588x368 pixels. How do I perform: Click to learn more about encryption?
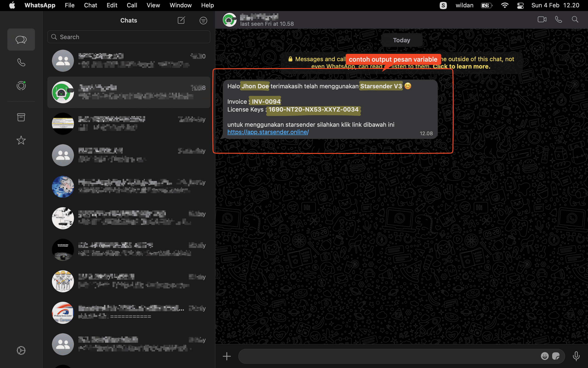click(461, 66)
